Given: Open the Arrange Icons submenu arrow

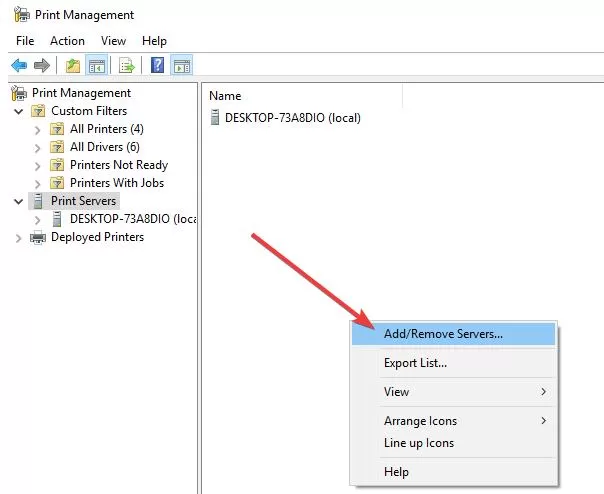Looking at the screenshot, I should [x=544, y=421].
